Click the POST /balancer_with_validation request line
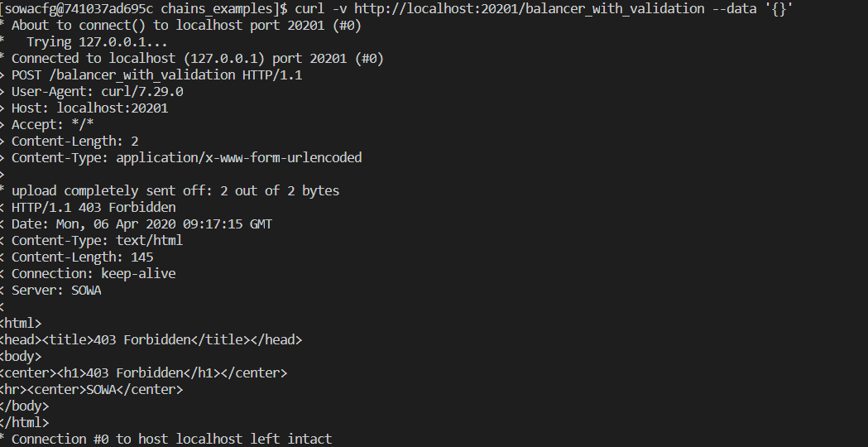Viewport: 868px width, 447px height. point(156,74)
